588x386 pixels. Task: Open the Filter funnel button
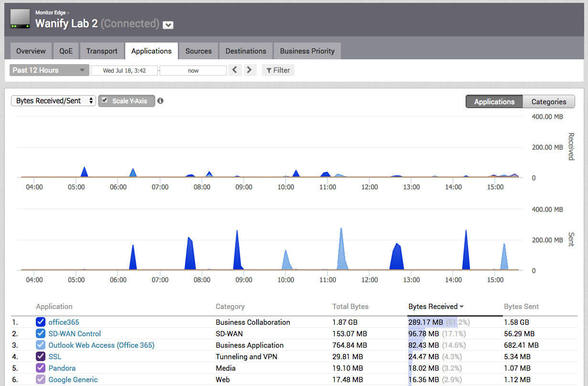[x=278, y=70]
